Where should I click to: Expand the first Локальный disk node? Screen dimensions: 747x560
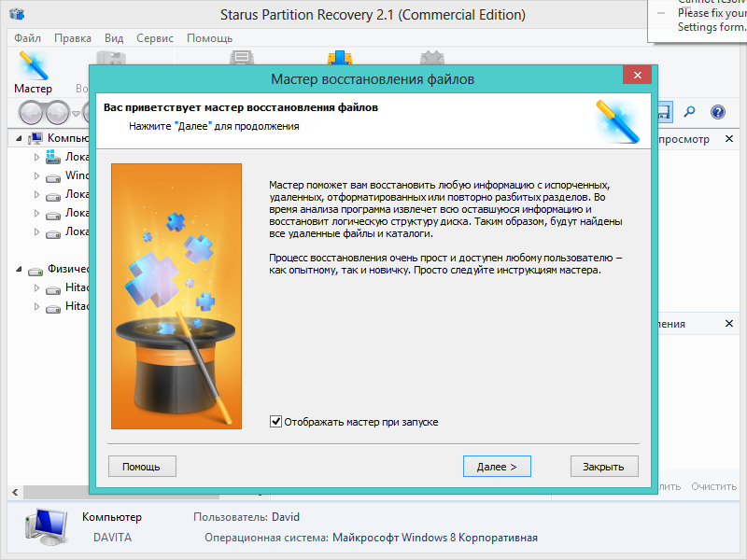click(x=36, y=157)
